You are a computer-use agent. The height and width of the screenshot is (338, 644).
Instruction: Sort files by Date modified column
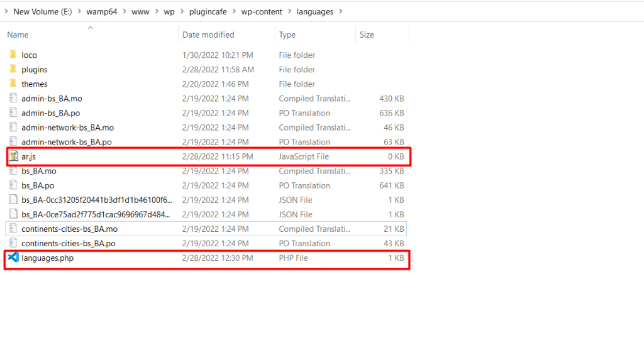(208, 35)
